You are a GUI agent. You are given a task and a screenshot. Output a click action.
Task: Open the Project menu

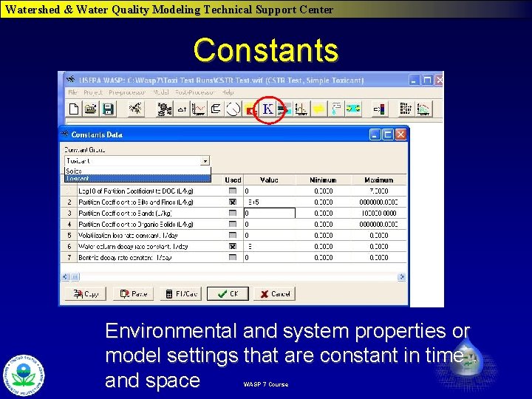coord(92,92)
